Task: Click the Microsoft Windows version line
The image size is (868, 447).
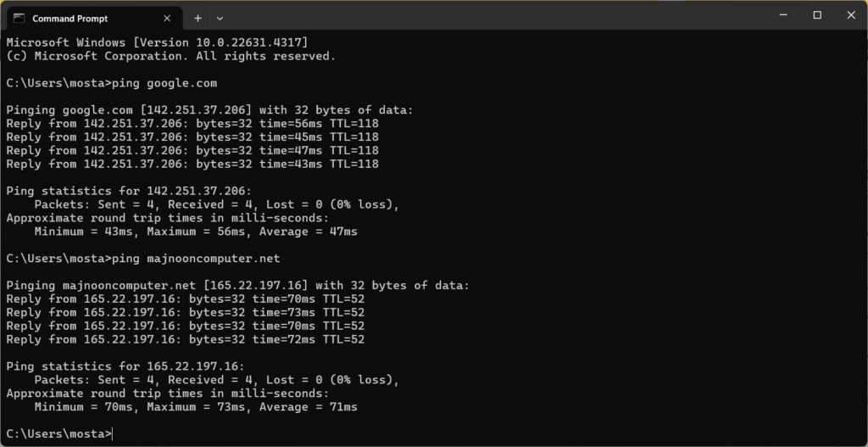Action: click(x=157, y=42)
